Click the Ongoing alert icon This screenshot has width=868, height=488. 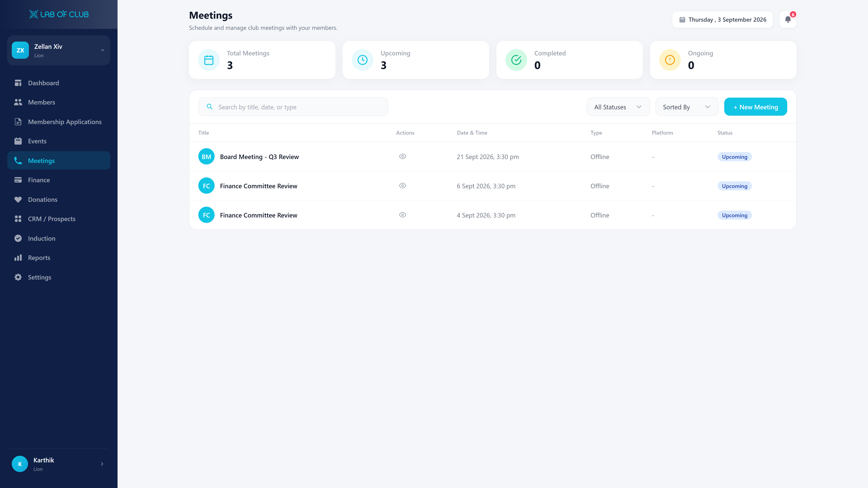670,60
